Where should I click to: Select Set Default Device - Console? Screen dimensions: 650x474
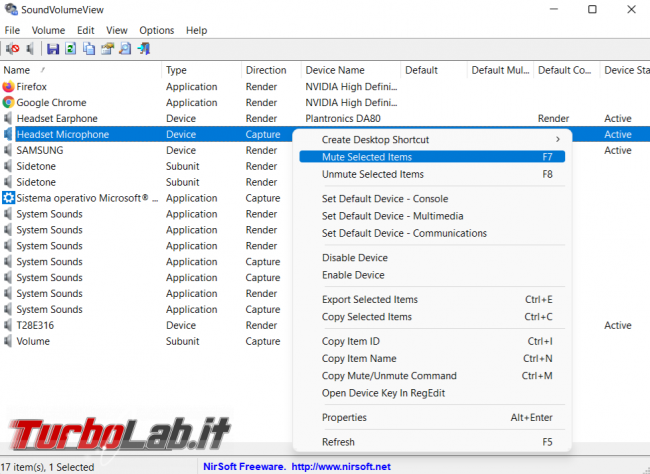(432, 199)
